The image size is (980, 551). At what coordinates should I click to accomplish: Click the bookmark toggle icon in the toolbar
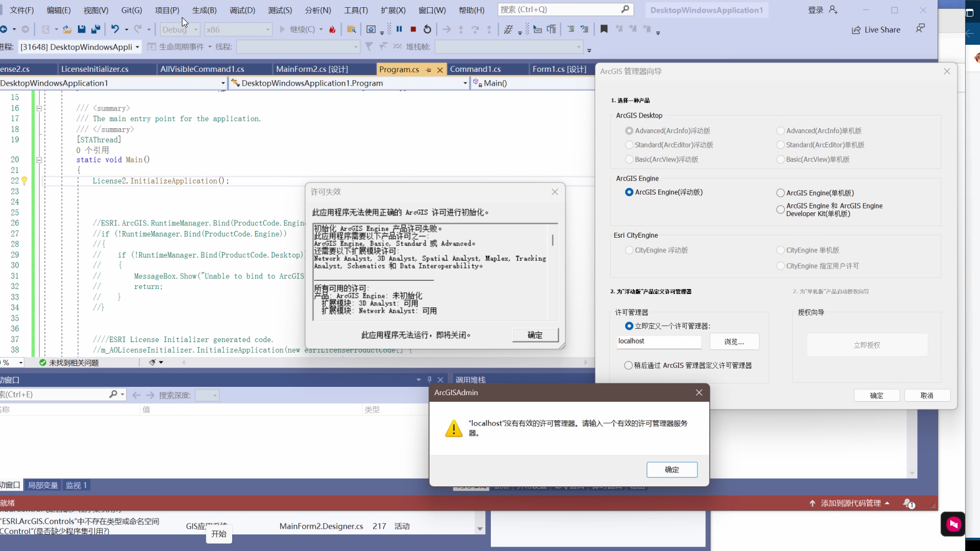click(x=604, y=29)
